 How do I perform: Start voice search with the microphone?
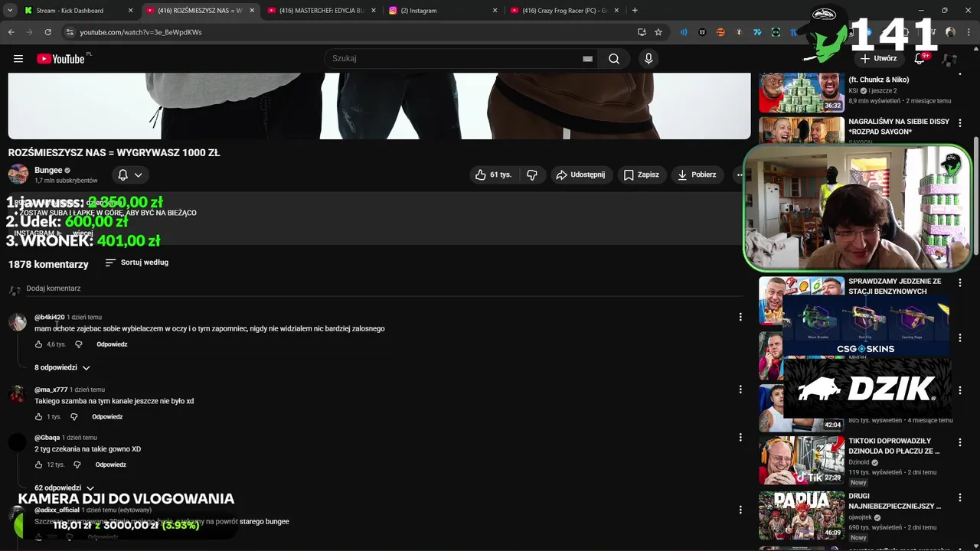[648, 59]
